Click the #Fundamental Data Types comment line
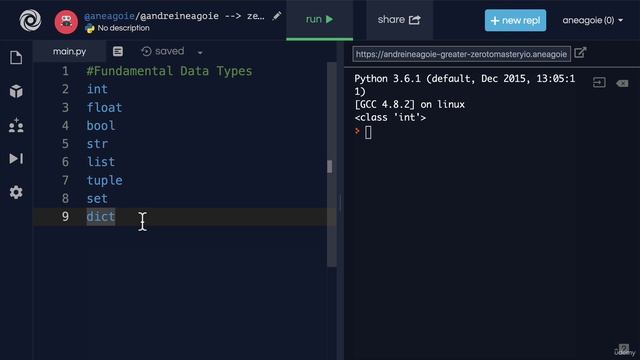This screenshot has width=640, height=360. coord(169,71)
